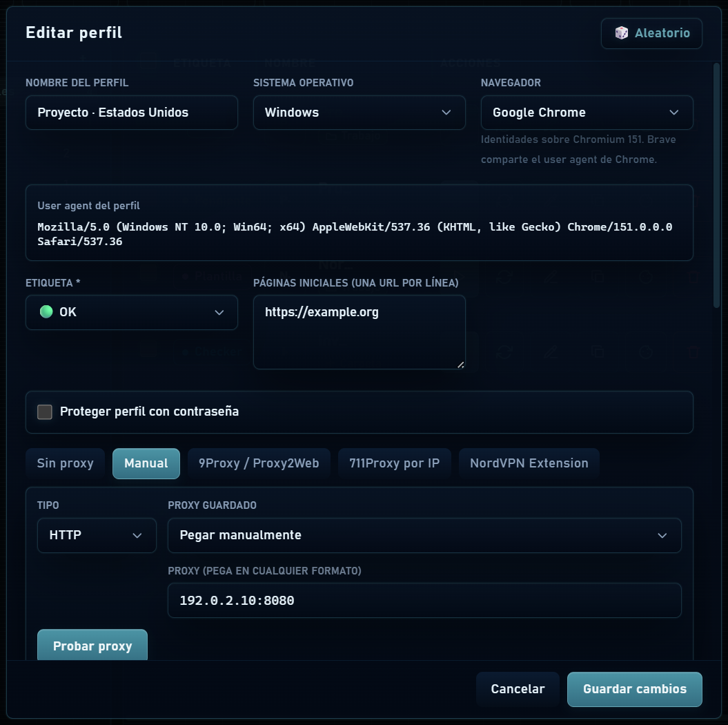Click the profile name input field
Screen dimensions: 728x725
pyautogui.click(x=132, y=113)
